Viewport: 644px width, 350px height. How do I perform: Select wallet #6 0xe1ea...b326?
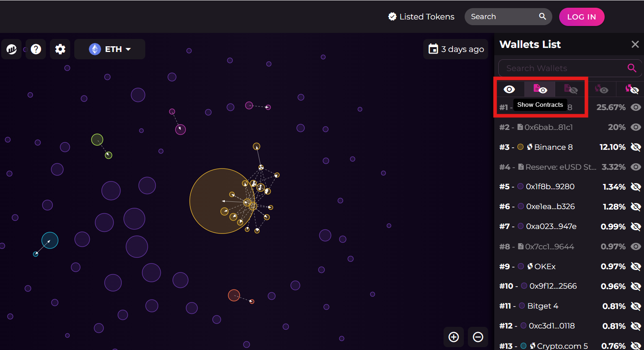[569, 207]
